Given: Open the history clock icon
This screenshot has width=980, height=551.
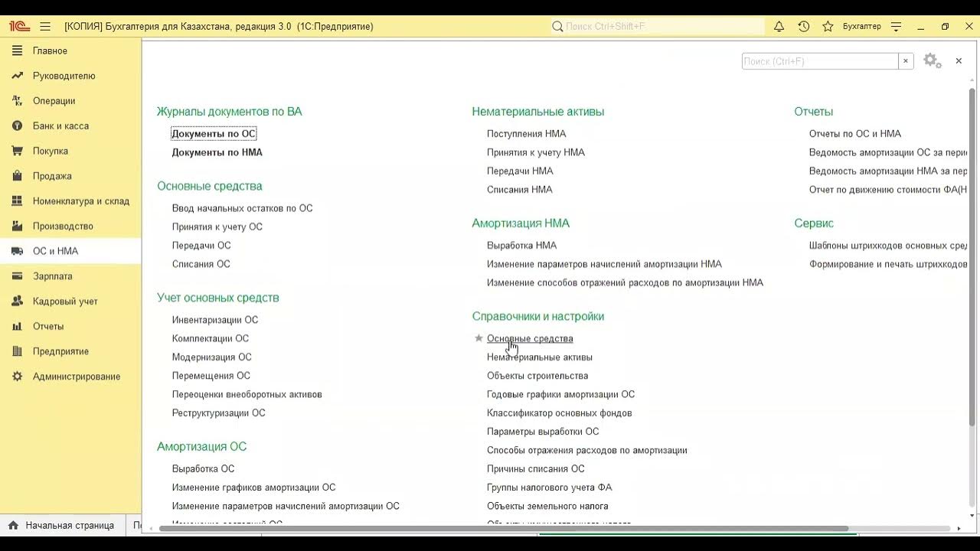Looking at the screenshot, I should pyautogui.click(x=803, y=26).
